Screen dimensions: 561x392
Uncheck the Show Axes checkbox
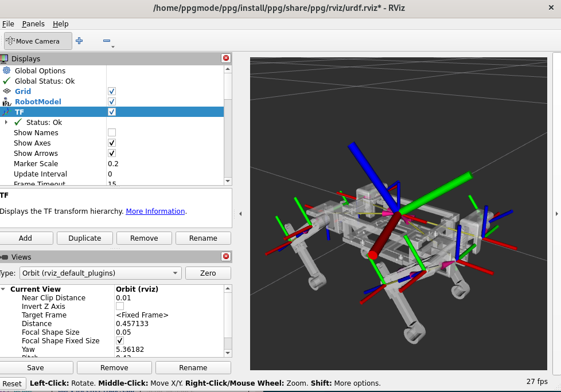(112, 143)
